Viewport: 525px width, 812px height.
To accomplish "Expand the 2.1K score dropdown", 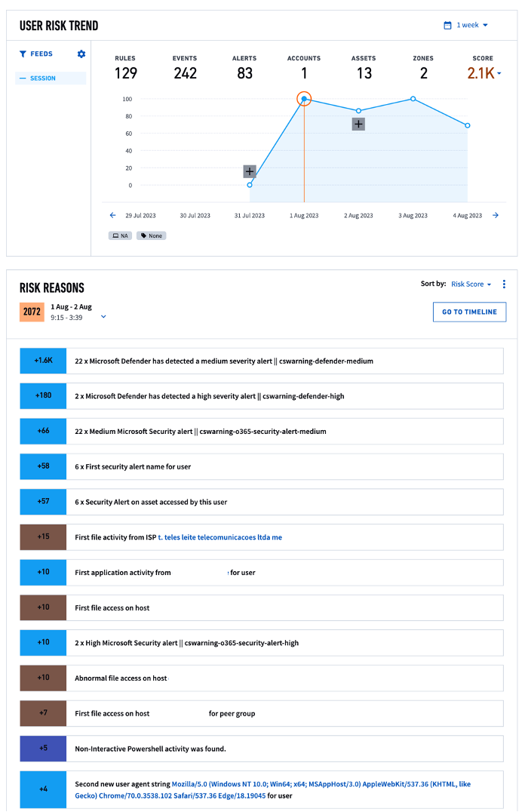I will coord(485,73).
